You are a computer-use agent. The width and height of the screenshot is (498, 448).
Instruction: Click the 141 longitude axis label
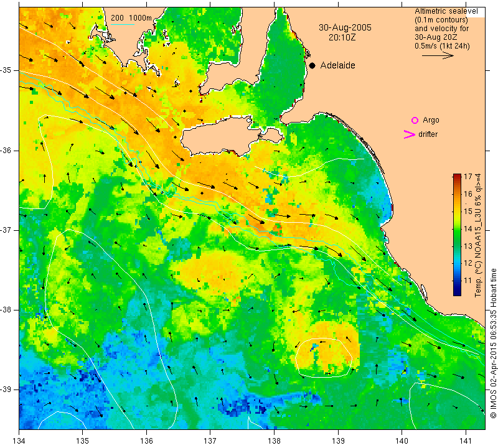click(x=466, y=441)
